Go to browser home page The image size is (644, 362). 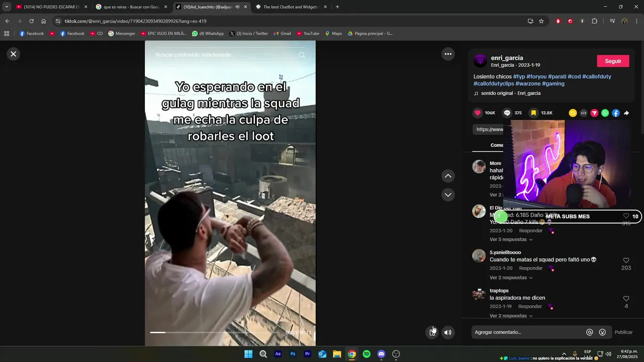click(43, 21)
